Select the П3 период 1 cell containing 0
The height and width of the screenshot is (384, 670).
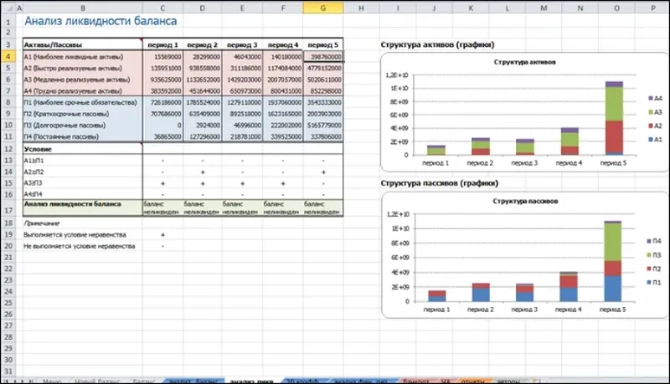point(163,125)
